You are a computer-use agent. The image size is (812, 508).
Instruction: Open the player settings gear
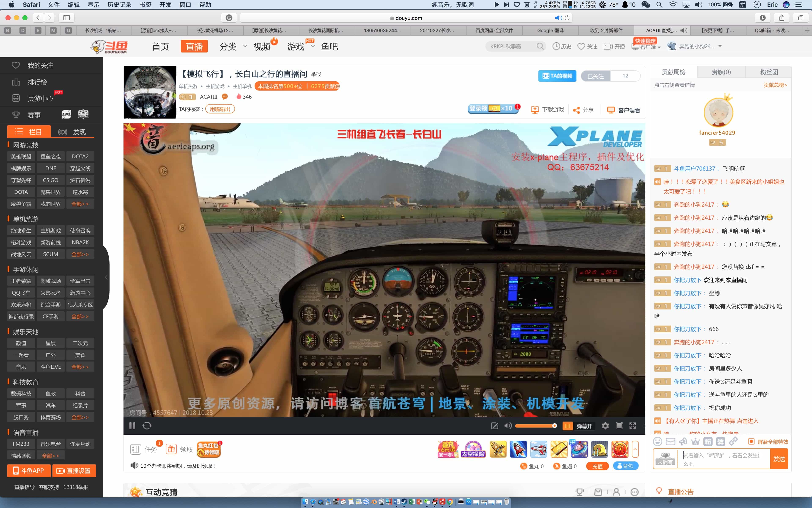(x=605, y=426)
